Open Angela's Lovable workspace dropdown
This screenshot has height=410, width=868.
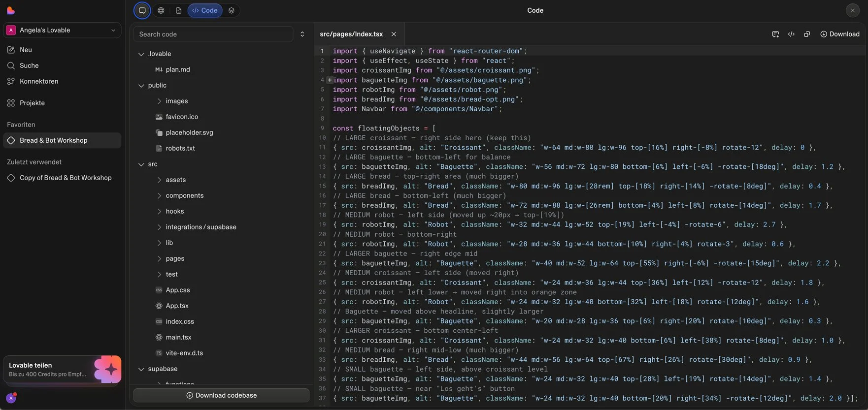tap(62, 30)
